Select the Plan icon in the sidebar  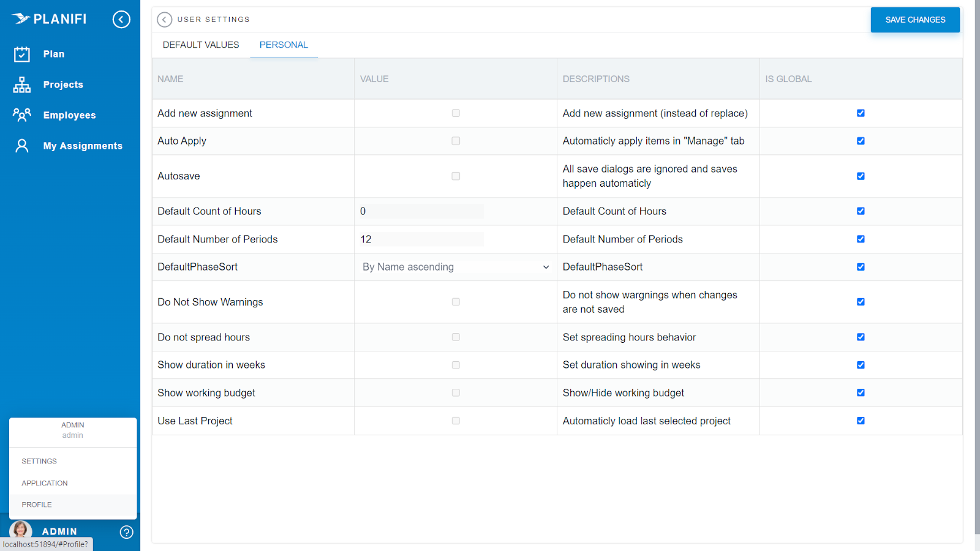(x=21, y=54)
